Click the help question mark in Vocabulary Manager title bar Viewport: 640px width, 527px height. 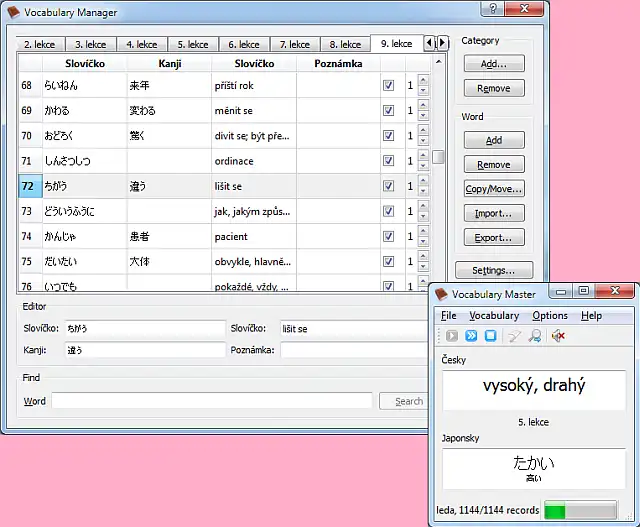tap(493, 9)
